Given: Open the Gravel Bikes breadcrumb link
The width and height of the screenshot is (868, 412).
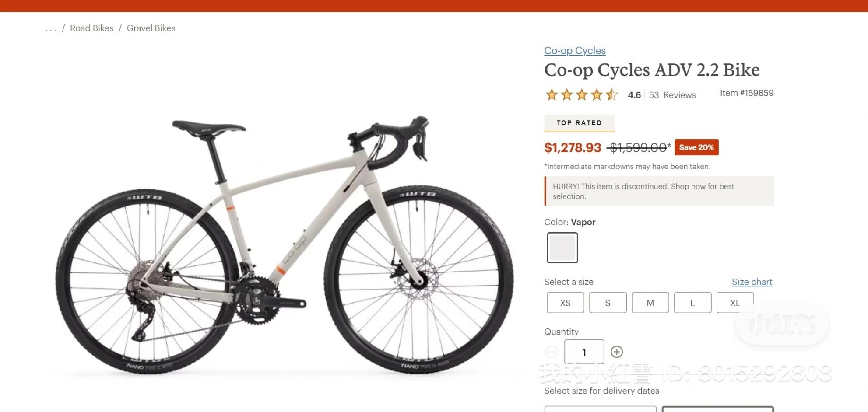Looking at the screenshot, I should coord(151,28).
